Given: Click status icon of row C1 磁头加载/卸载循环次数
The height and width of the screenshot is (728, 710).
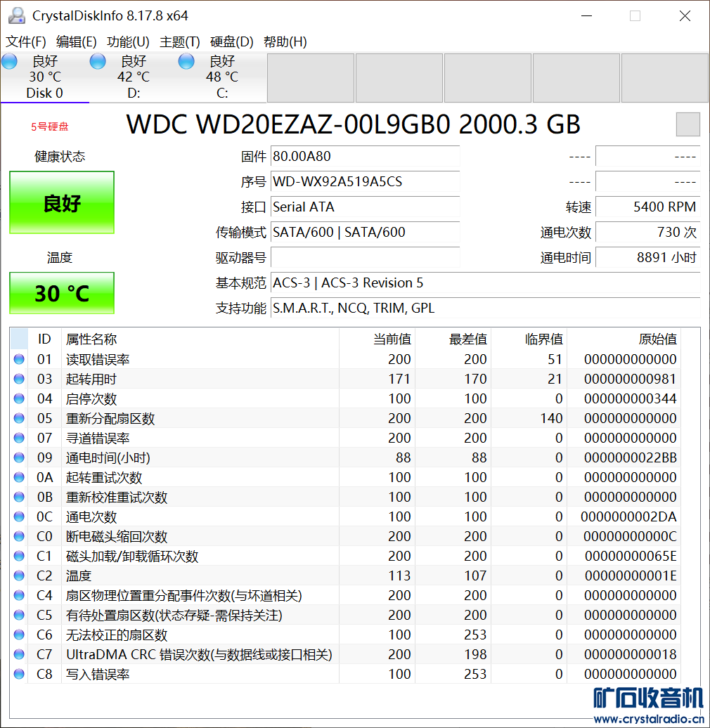Looking at the screenshot, I should 19,556.
